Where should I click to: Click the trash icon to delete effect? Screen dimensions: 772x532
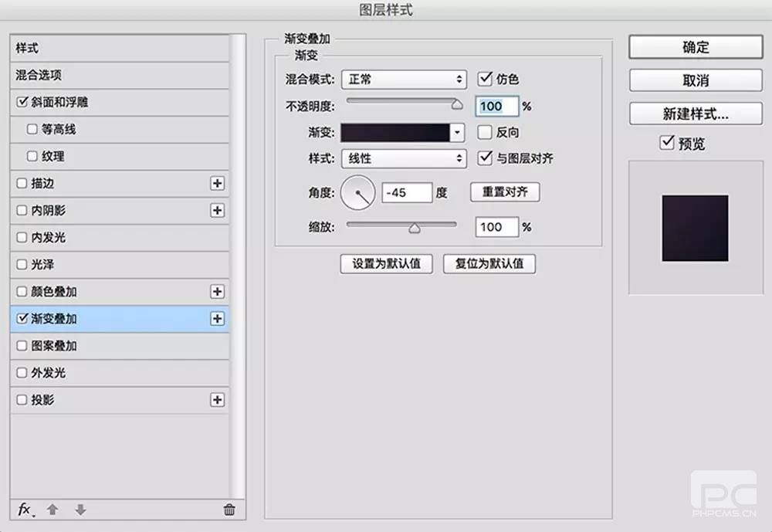229,510
